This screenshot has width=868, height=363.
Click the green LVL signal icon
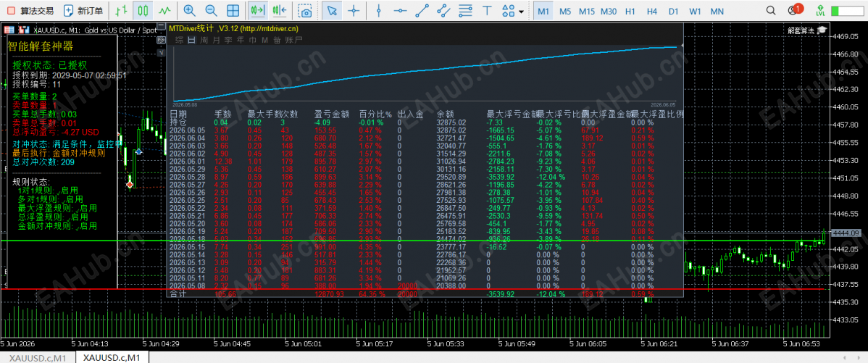click(x=820, y=11)
